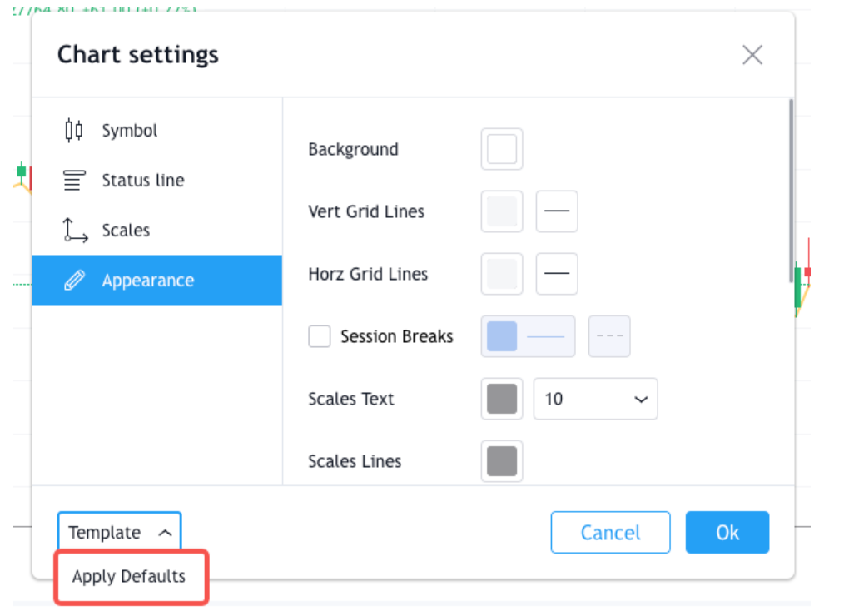The height and width of the screenshot is (616, 849).
Task: Open Session Breaks dashed line style
Action: [609, 336]
